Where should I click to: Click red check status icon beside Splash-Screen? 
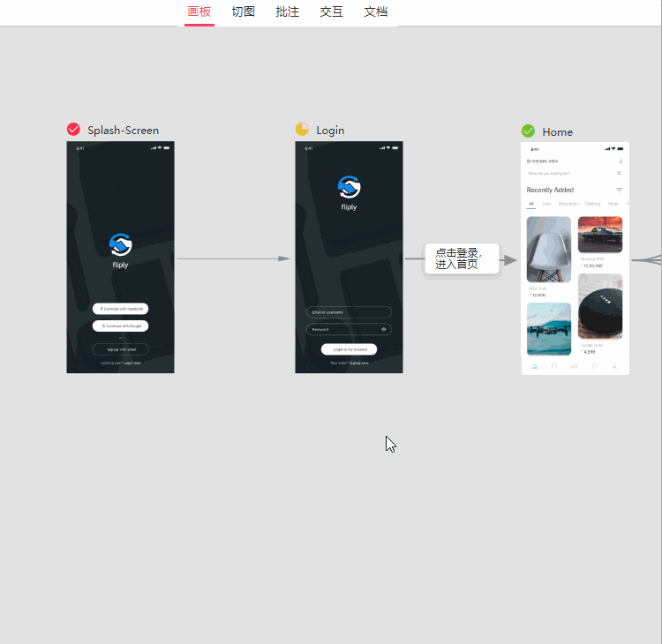(x=73, y=129)
